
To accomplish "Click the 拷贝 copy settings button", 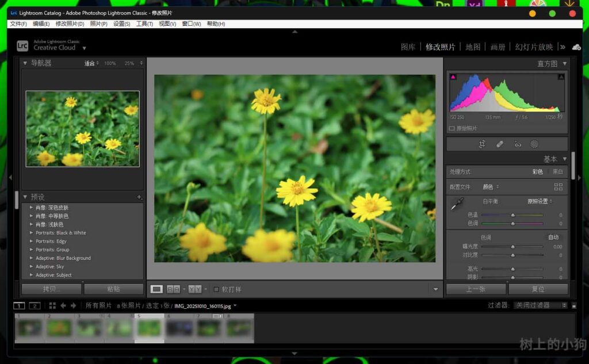I will 51,289.
